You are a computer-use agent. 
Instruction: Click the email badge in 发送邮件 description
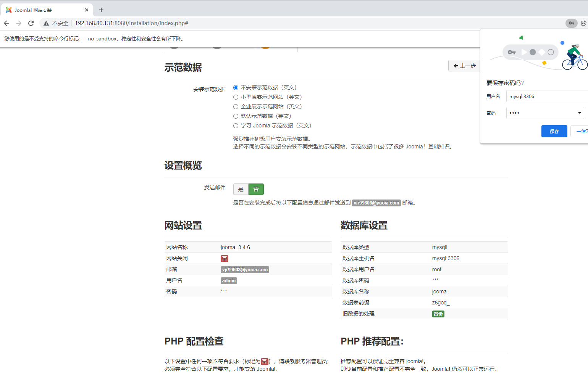pos(376,203)
